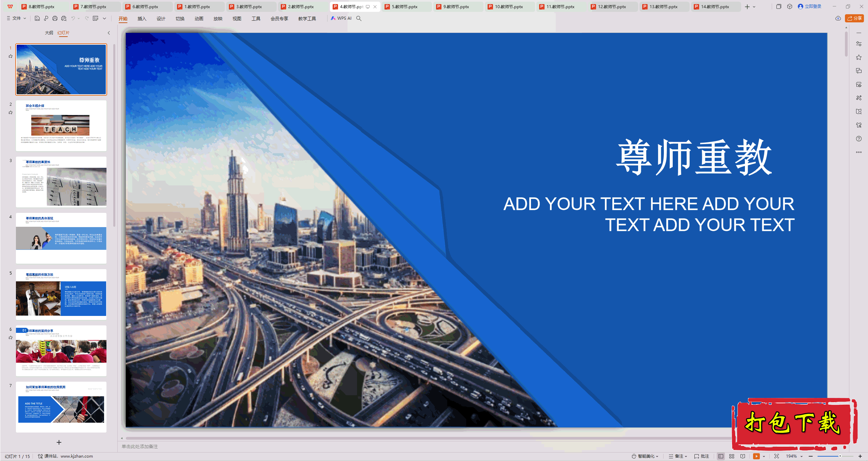This screenshot has height=461, width=868.
Task: Switch to Reading view book icon
Action: point(743,456)
